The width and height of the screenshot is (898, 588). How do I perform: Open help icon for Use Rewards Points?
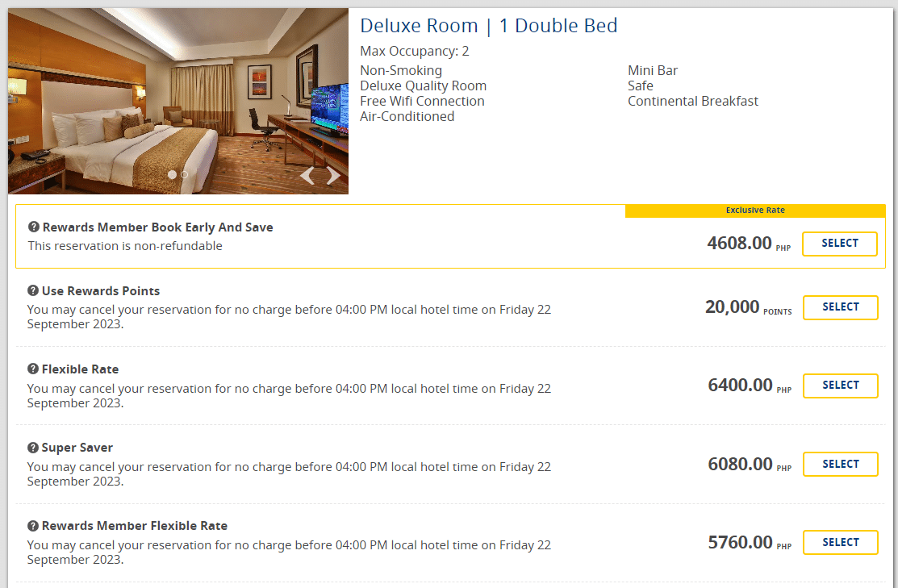[33, 290]
